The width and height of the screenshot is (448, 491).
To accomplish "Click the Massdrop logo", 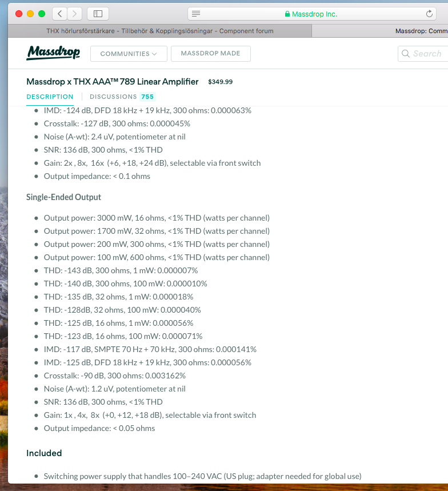I will click(x=53, y=53).
